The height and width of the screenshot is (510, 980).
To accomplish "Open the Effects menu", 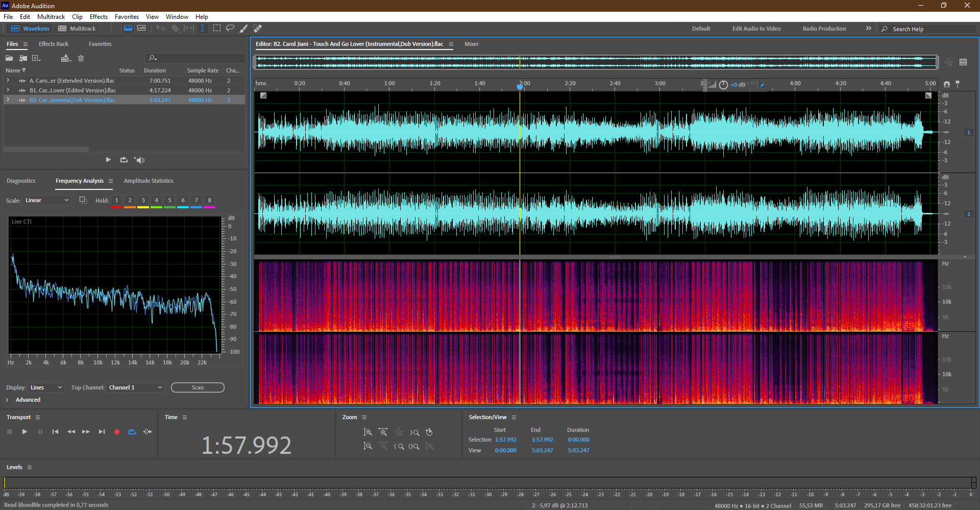I will point(99,17).
